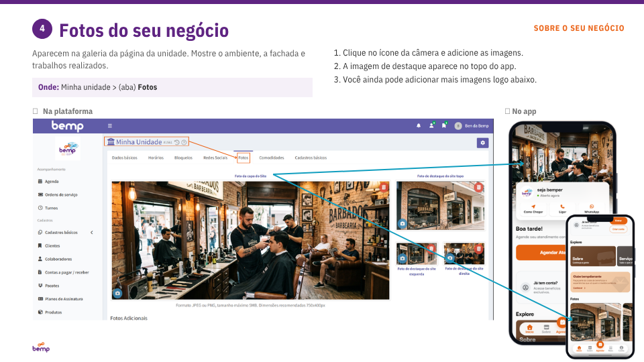
Task: Delete the left highlight photo via trash icon
Action: click(431, 248)
